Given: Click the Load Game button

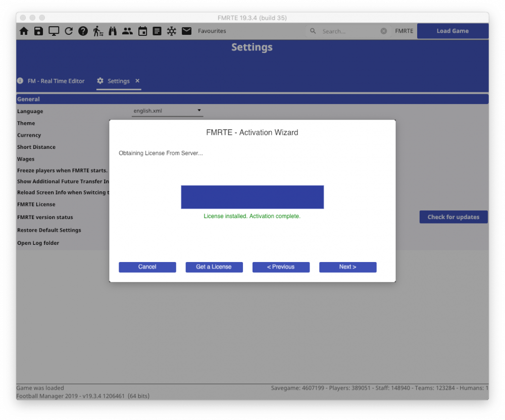Looking at the screenshot, I should [x=452, y=31].
